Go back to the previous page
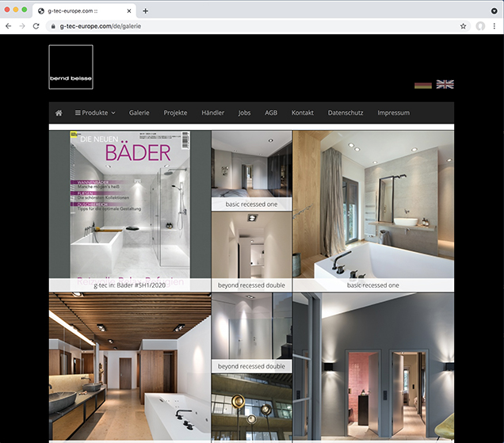Viewport: 504px width, 443px height. [x=8, y=26]
